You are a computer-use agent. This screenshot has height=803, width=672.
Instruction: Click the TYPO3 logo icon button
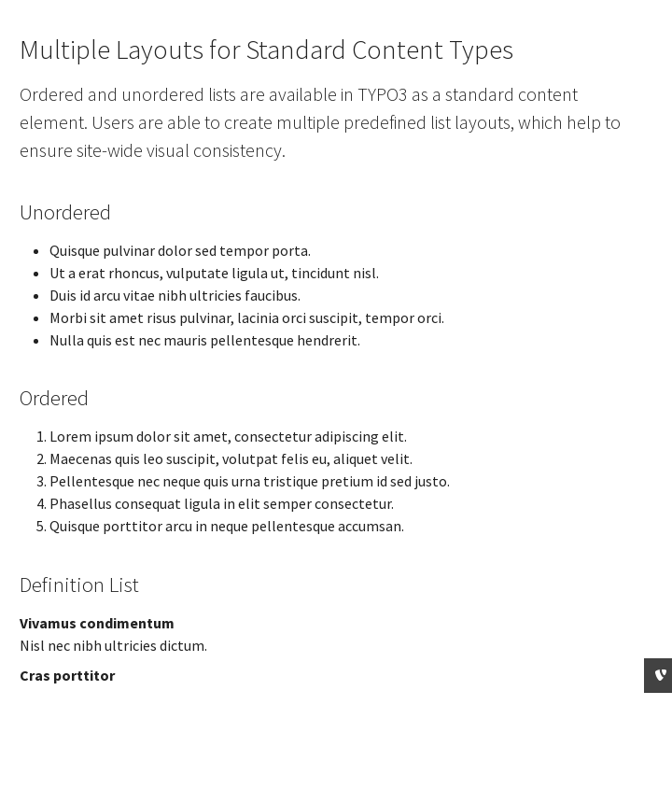[x=659, y=675]
